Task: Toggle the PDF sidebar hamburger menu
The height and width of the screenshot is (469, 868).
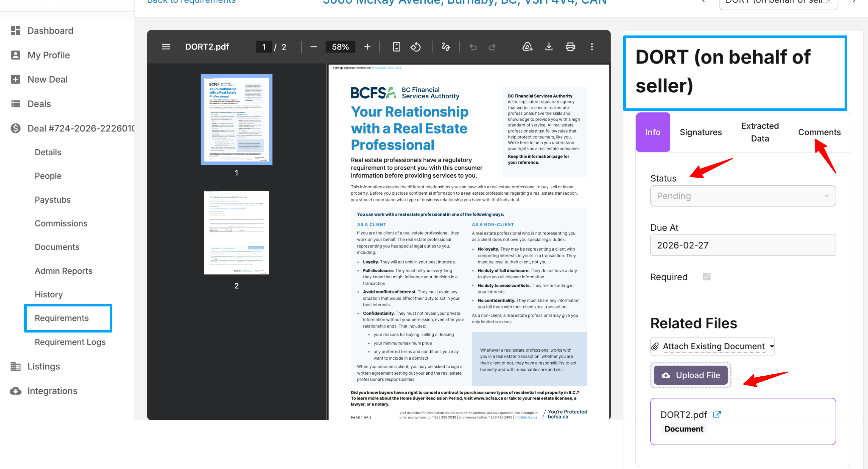Action: 166,47
